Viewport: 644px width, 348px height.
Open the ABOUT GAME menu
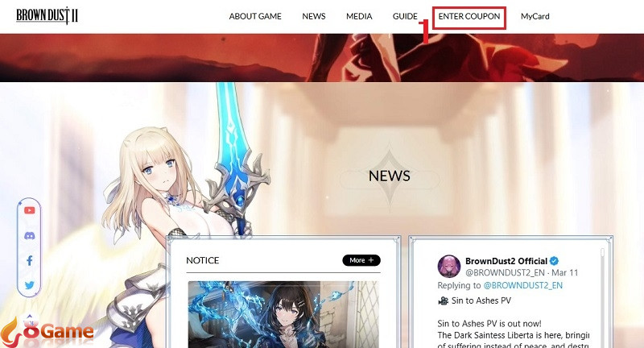pos(255,16)
